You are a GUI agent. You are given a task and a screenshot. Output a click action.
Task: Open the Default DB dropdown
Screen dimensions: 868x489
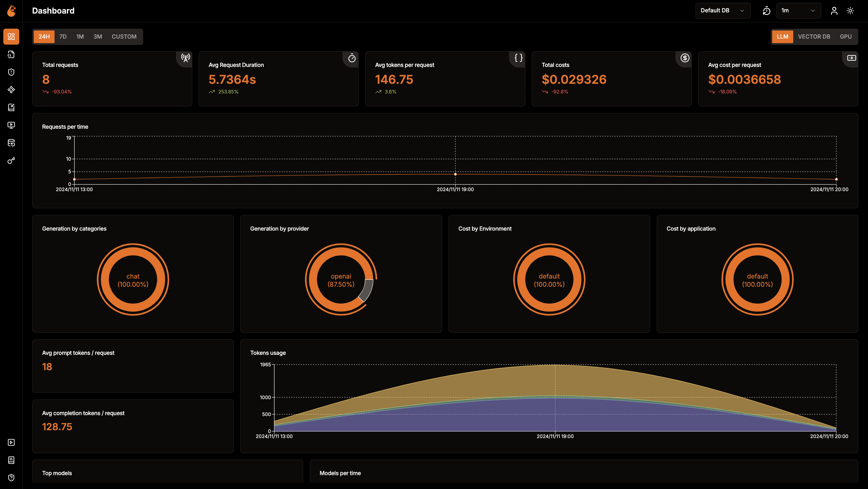coord(722,11)
